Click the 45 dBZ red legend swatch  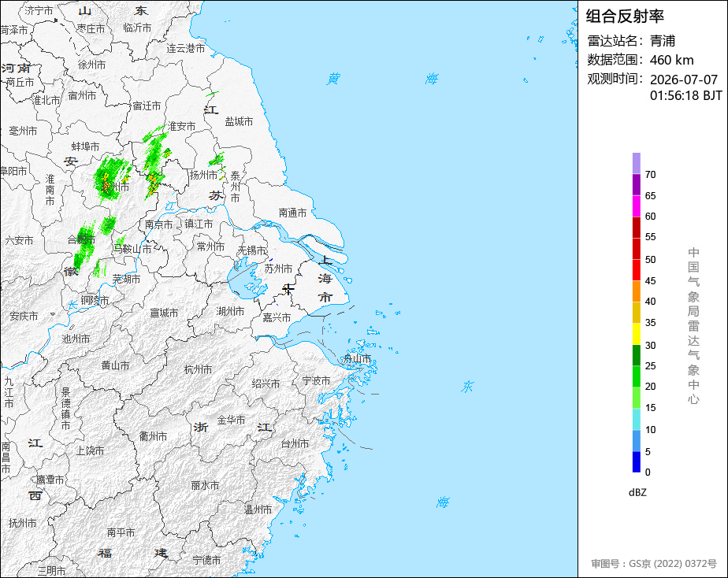636,270
